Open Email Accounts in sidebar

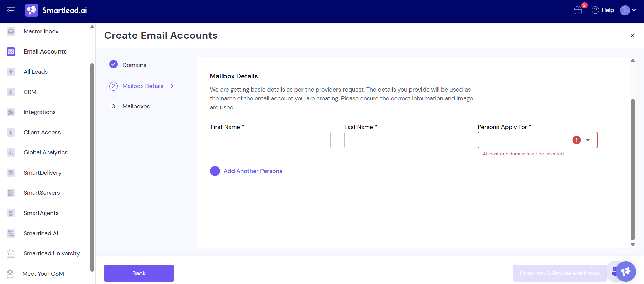coord(45,51)
